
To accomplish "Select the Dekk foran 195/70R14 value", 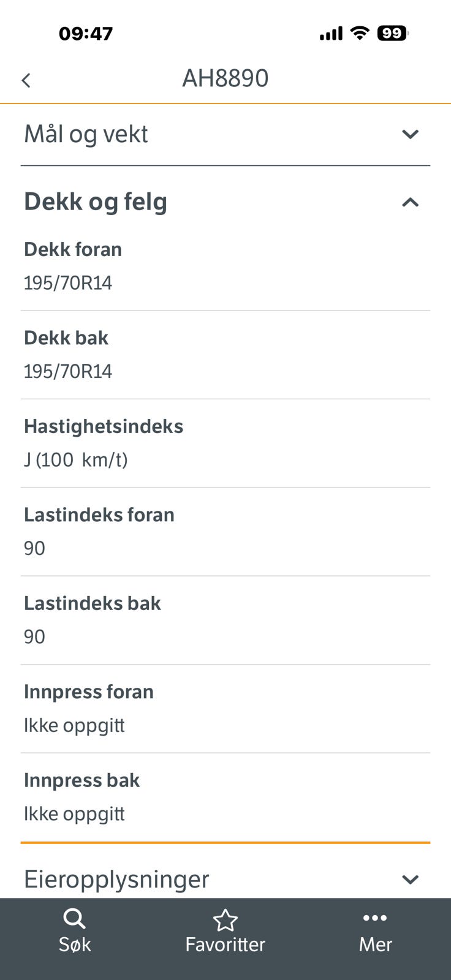I will 68,283.
